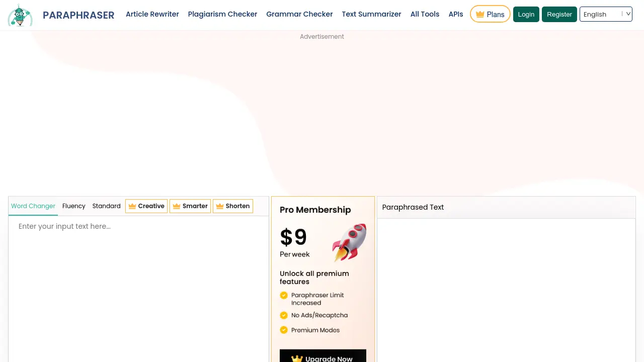The image size is (644, 362).
Task: Click the crown icon beside Shorten mode
Action: click(x=219, y=206)
